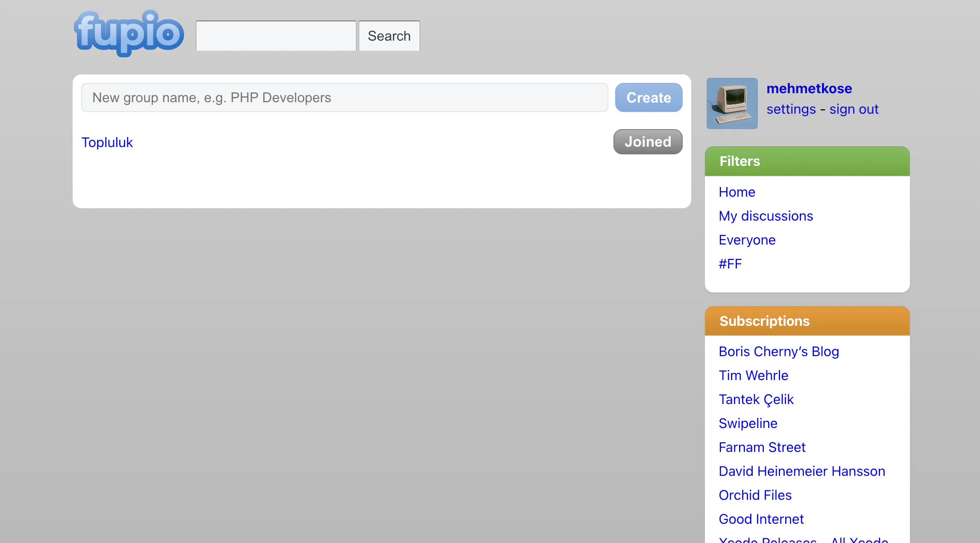The image size is (980, 543).
Task: Open Farnam Street subscription
Action: pyautogui.click(x=762, y=447)
